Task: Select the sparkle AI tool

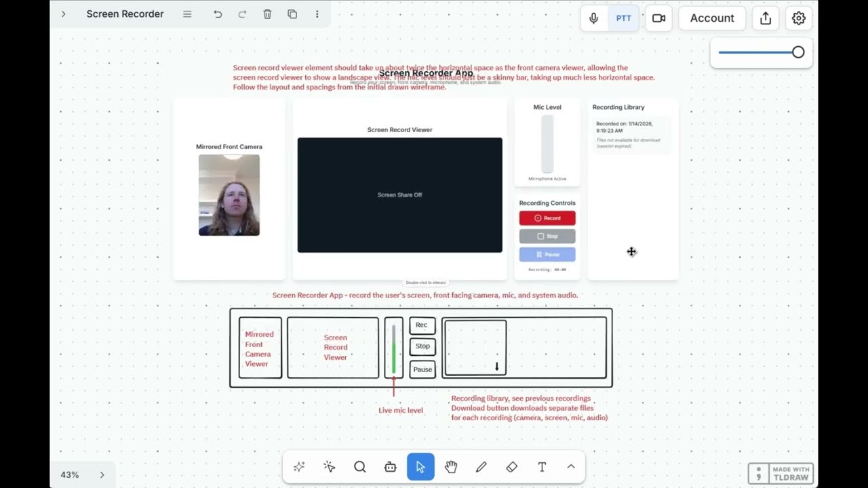Action: click(299, 467)
